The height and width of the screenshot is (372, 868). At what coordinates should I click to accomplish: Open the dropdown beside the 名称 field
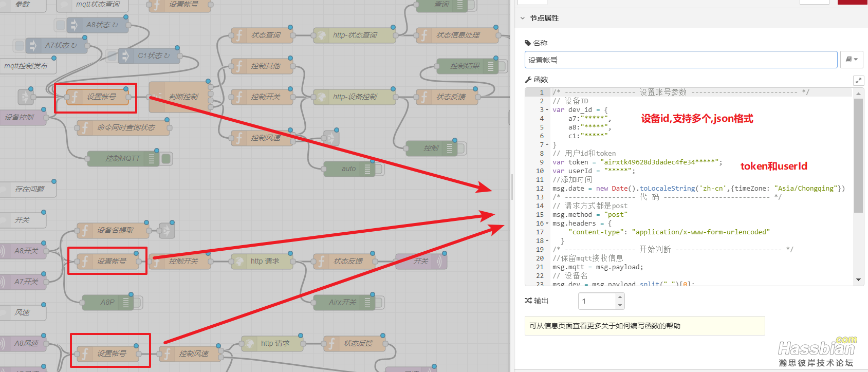852,60
